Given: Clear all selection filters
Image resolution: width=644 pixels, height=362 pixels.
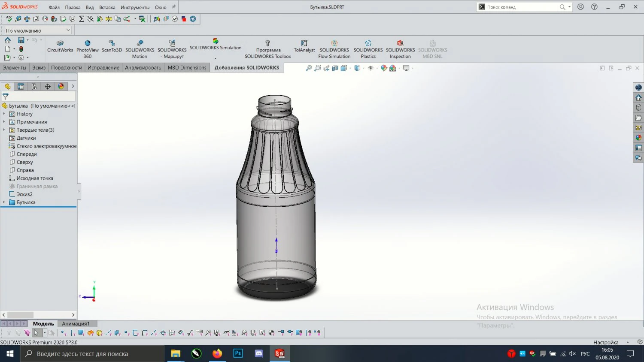Looking at the screenshot, I should pyautogui.click(x=18, y=333).
